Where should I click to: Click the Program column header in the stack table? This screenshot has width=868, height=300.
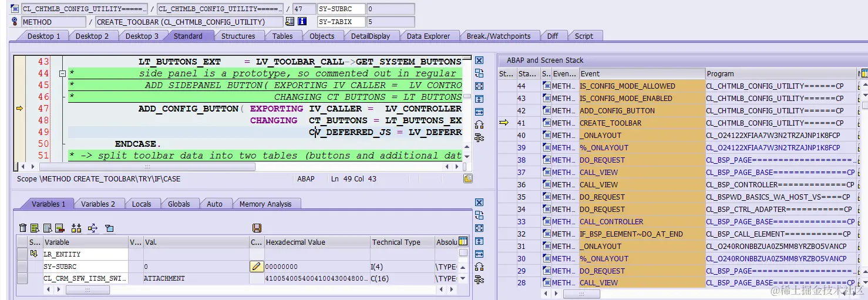[780, 73]
